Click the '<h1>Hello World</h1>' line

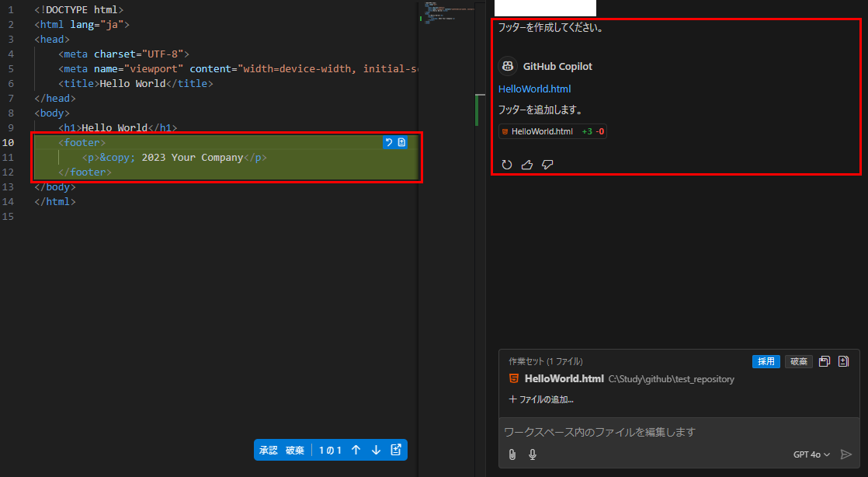pos(118,127)
